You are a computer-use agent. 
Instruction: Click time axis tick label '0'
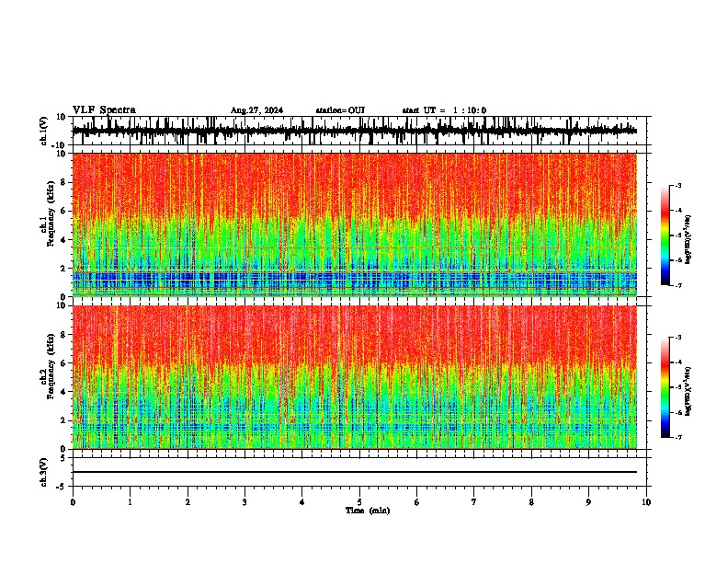click(73, 502)
